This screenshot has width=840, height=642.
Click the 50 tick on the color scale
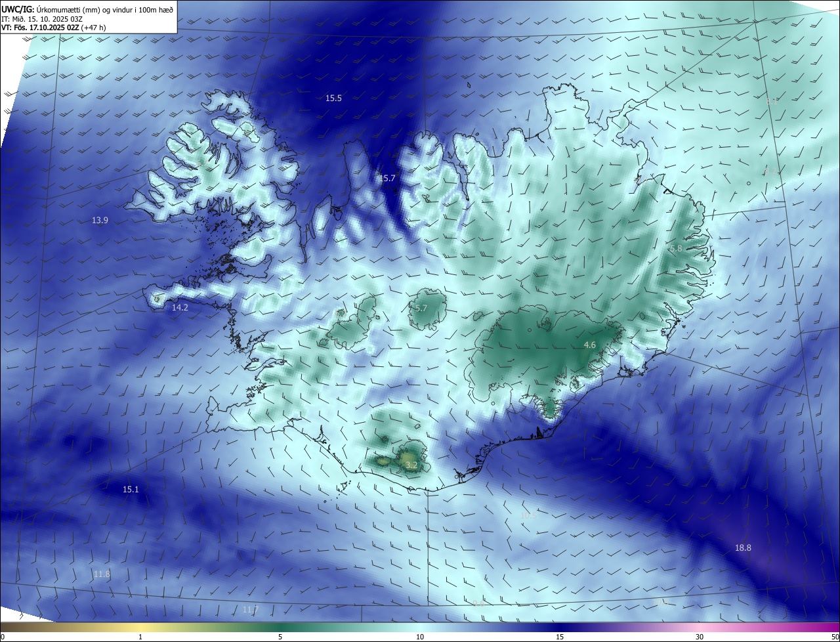835,637
